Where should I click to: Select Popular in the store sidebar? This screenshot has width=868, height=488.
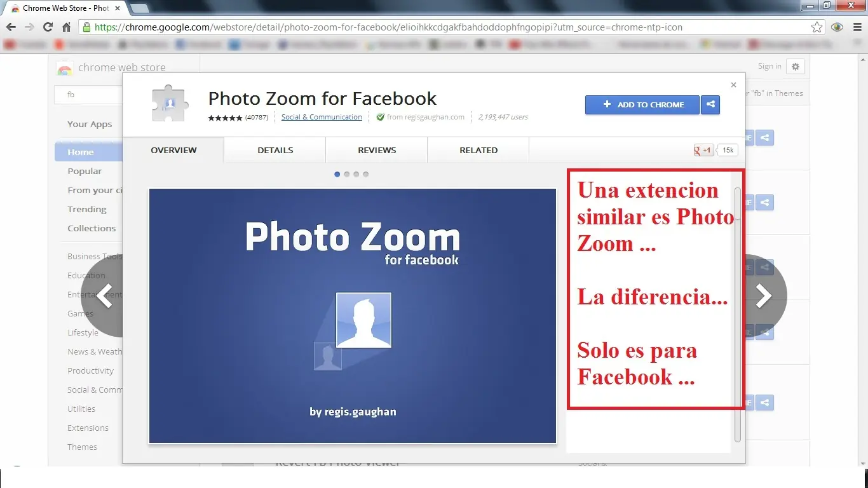pos(85,171)
